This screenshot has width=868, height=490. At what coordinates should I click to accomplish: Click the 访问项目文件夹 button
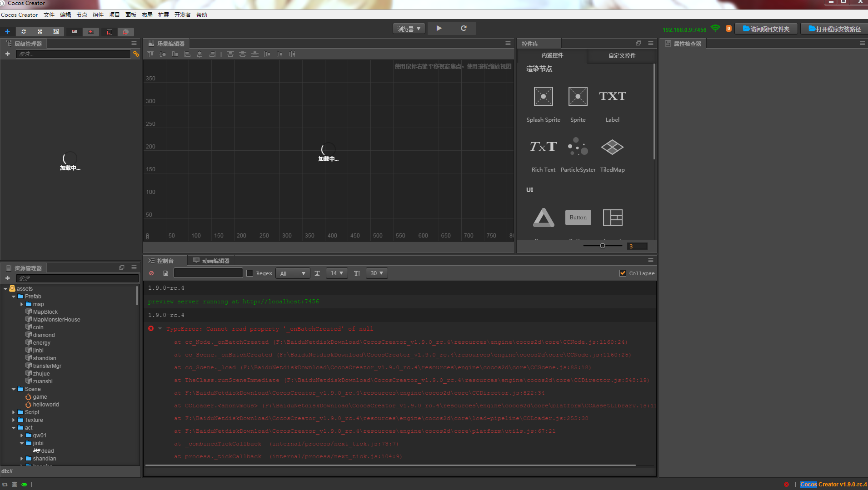point(766,29)
